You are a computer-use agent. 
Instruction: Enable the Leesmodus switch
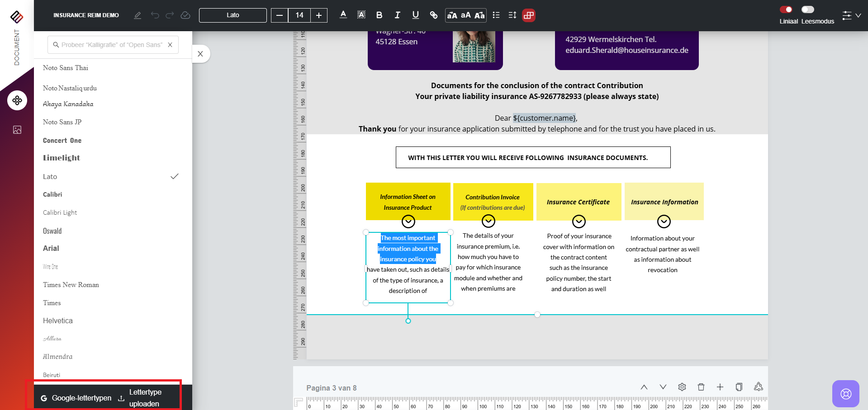coord(807,9)
